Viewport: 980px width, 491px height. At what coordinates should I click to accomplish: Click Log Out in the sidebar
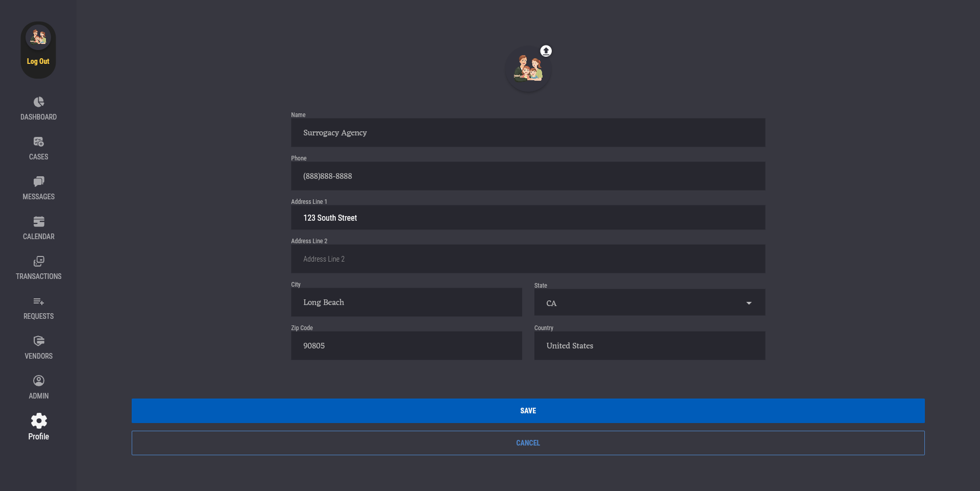tap(38, 61)
